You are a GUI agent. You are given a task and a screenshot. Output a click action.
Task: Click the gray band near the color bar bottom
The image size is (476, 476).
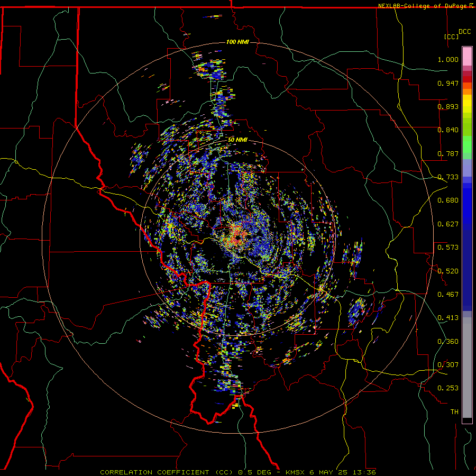[x=467, y=368]
